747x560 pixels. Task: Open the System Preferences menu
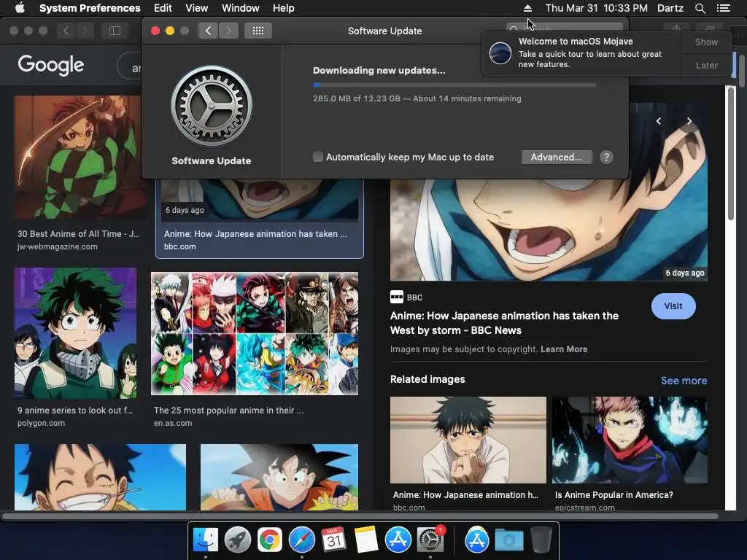pos(90,8)
